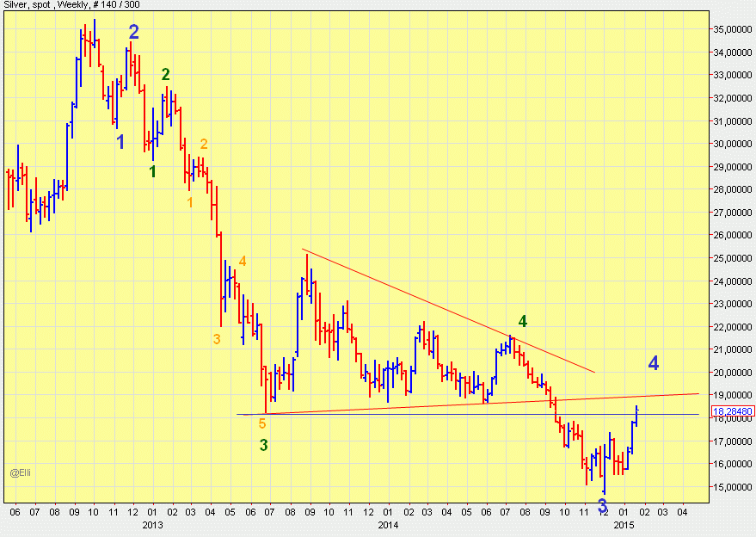Select the green wave 2 label
This screenshot has height=537, width=756.
click(166, 75)
